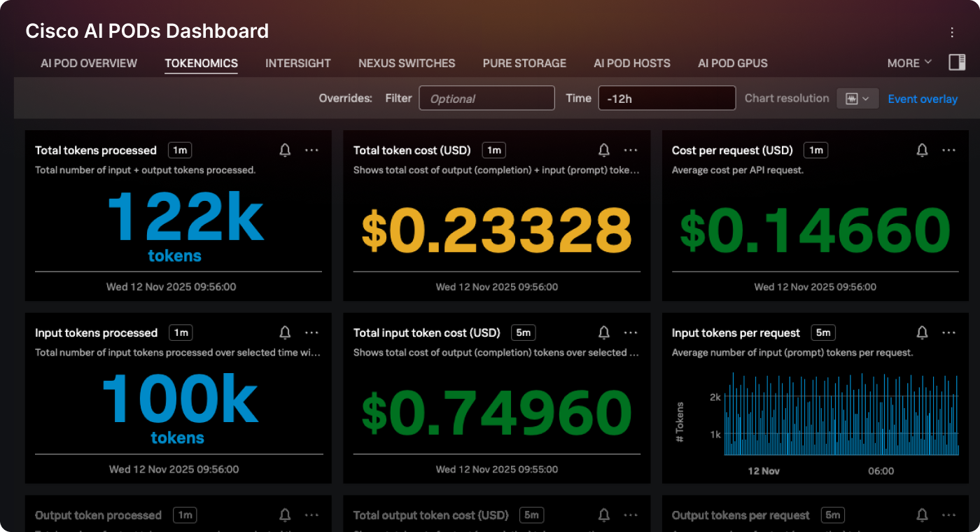Click bell icon on Total tokens processed
Image resolution: width=980 pixels, height=532 pixels.
[x=285, y=150]
